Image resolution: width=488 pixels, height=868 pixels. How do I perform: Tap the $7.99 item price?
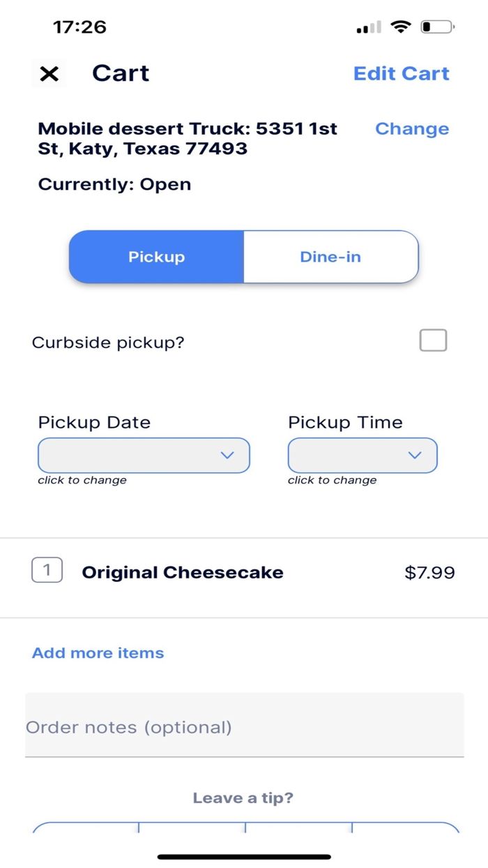point(429,573)
